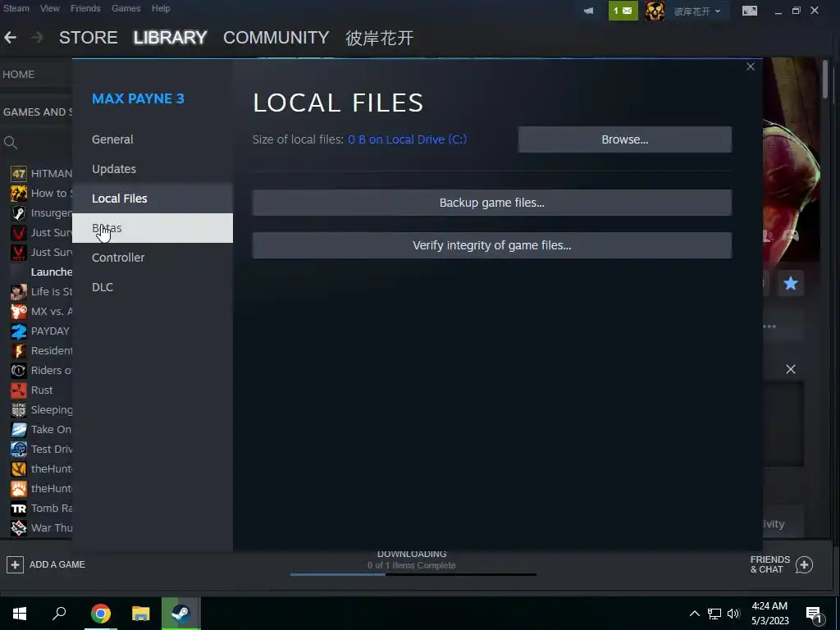Click the Steam forward arrow
Viewport: 840px width, 630px height.
click(37, 38)
